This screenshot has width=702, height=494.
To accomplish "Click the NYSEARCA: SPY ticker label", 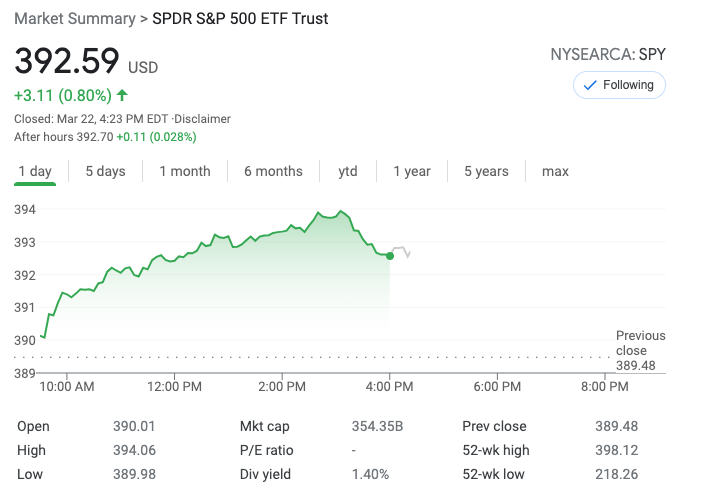I will click(608, 54).
